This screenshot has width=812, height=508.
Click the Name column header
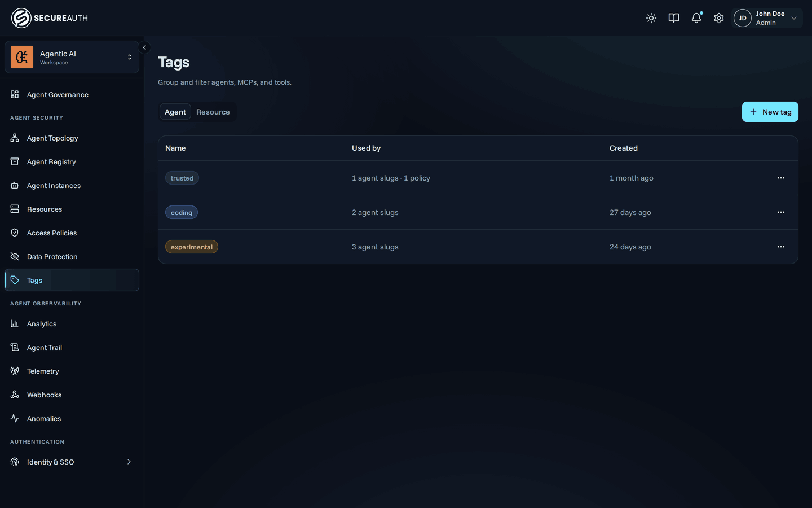pos(175,148)
